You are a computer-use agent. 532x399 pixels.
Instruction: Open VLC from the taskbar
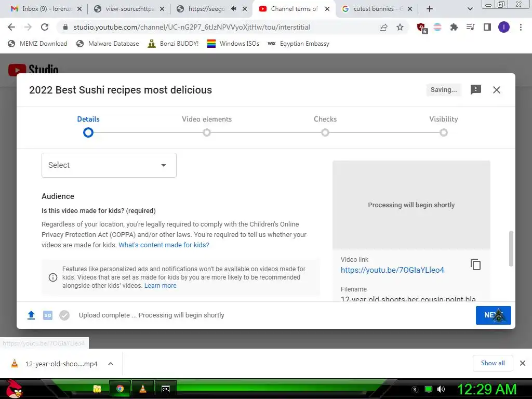[x=143, y=389]
